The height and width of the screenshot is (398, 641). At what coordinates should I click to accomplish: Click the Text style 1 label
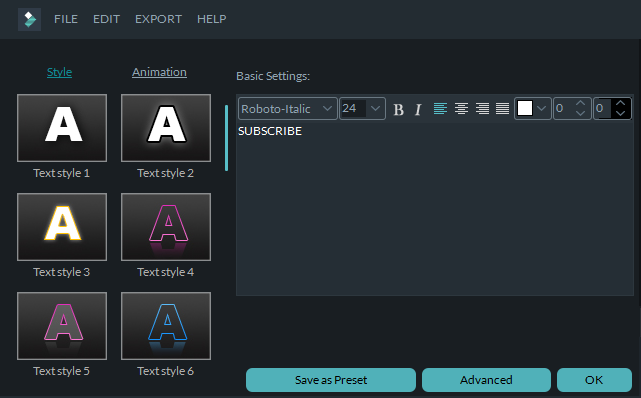[x=62, y=173]
